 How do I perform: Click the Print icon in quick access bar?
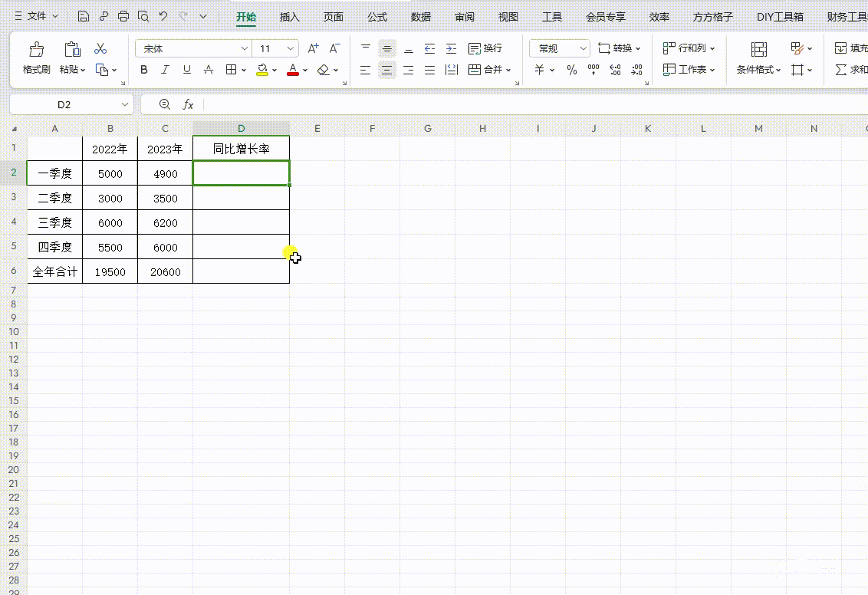point(123,17)
